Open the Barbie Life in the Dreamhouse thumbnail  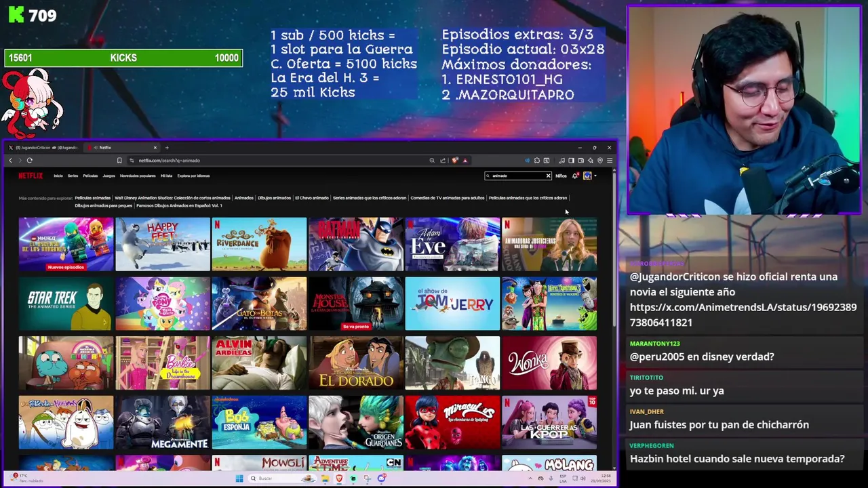click(x=163, y=363)
